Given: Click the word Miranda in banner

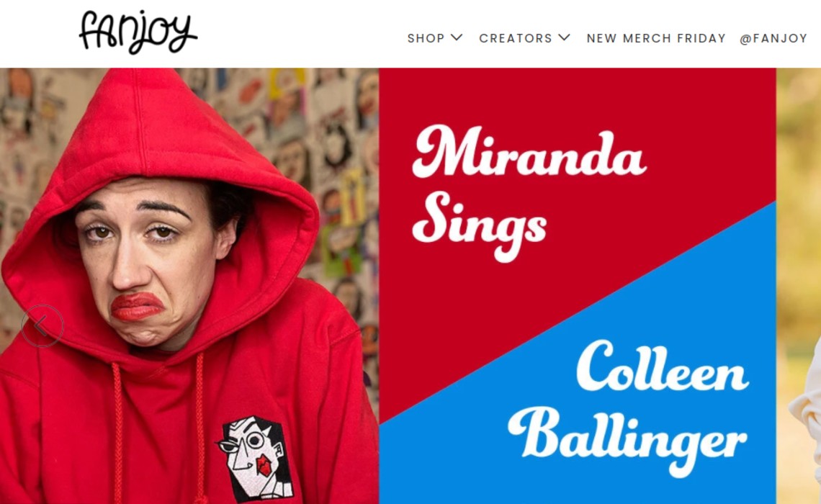Looking at the screenshot, I should [x=529, y=152].
